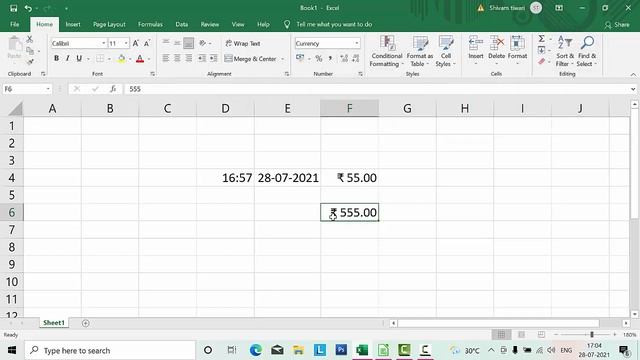
Task: Toggle underline formatting
Action: tap(79, 58)
